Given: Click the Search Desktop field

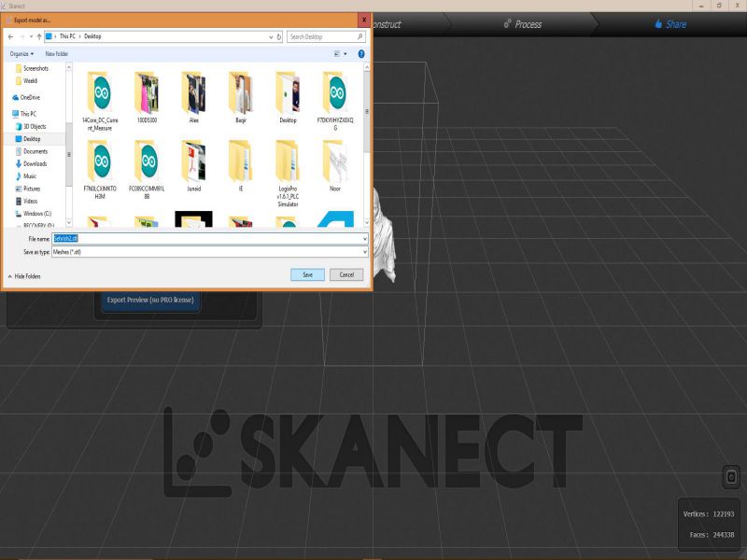Looking at the screenshot, I should pos(326,36).
